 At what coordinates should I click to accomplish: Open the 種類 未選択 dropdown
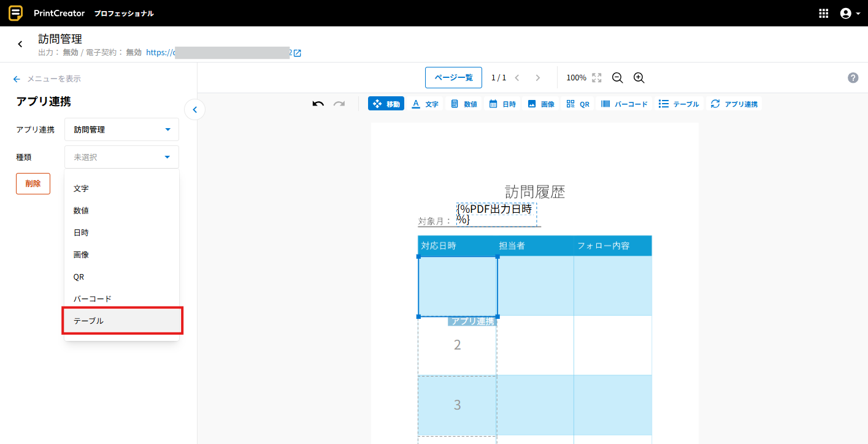click(121, 157)
